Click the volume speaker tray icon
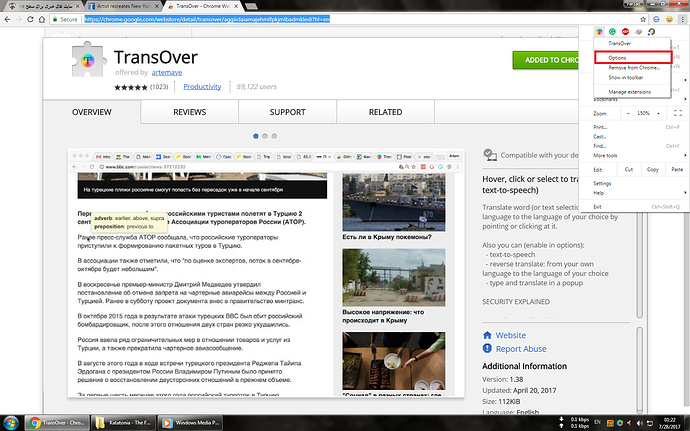690x431 pixels. coord(638,423)
